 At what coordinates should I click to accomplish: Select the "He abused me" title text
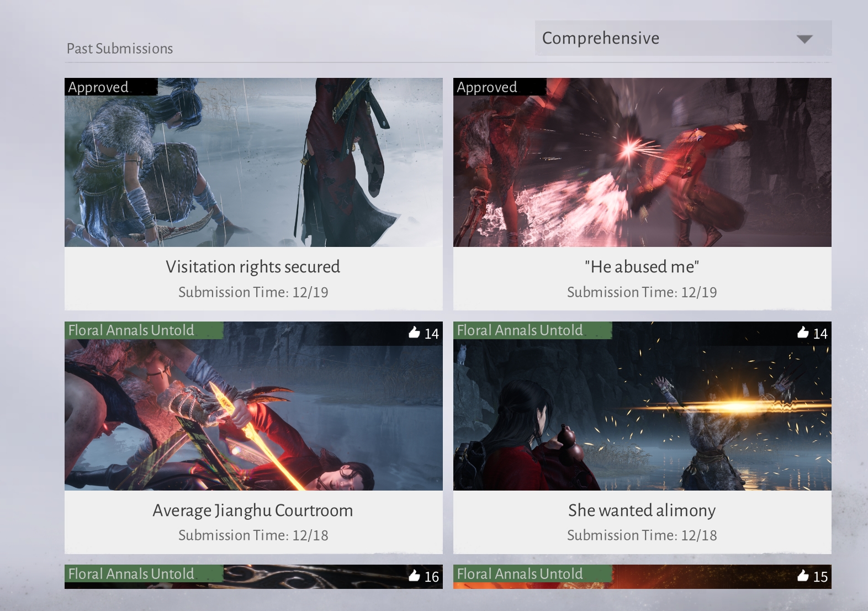642,267
